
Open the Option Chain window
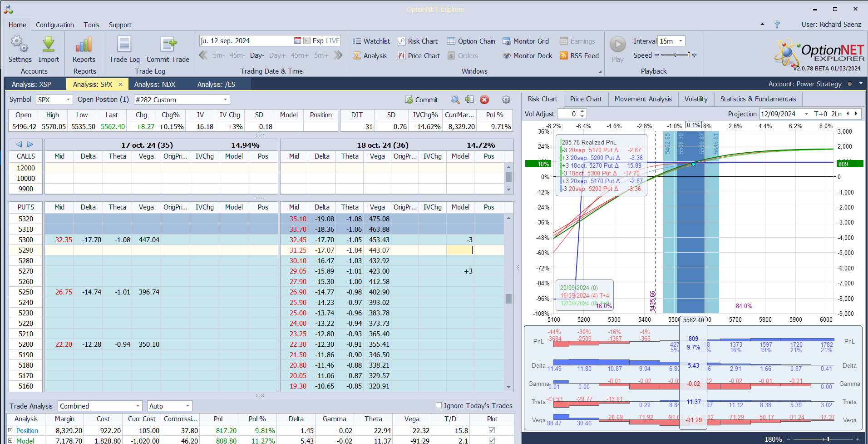471,41
